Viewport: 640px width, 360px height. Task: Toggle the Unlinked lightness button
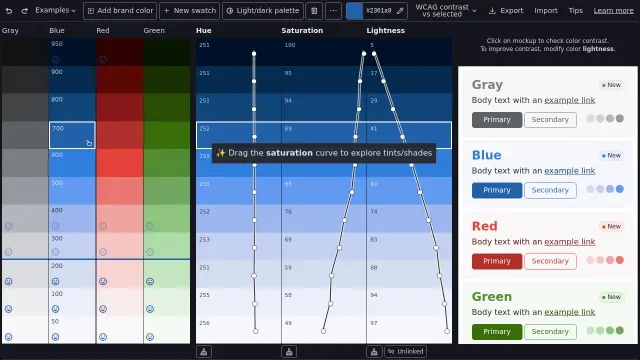click(x=405, y=351)
